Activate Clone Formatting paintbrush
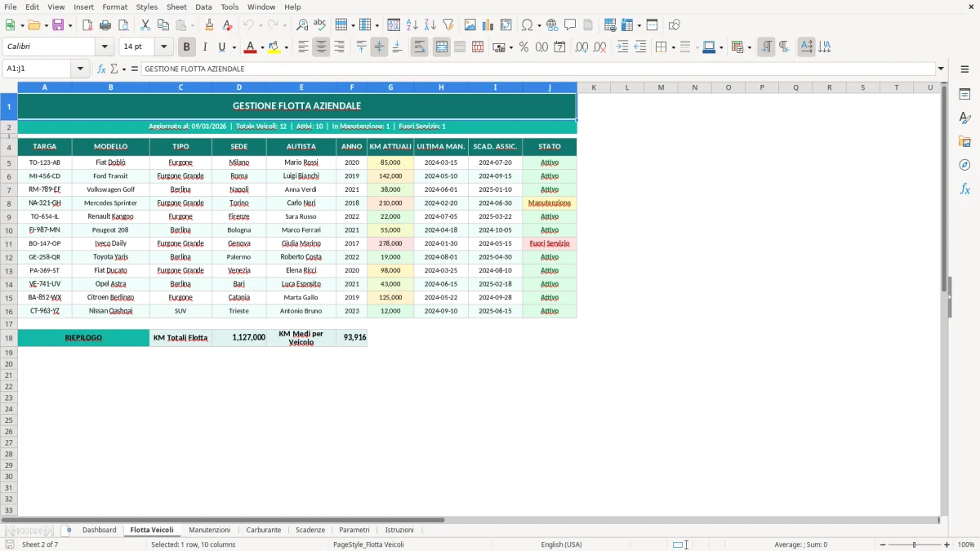Screen dimensions: 980x551 pos(210,25)
